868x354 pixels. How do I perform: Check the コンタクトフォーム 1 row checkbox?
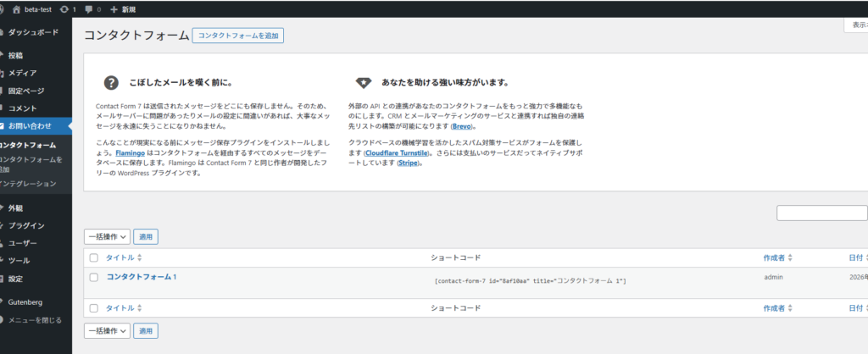pyautogui.click(x=94, y=278)
